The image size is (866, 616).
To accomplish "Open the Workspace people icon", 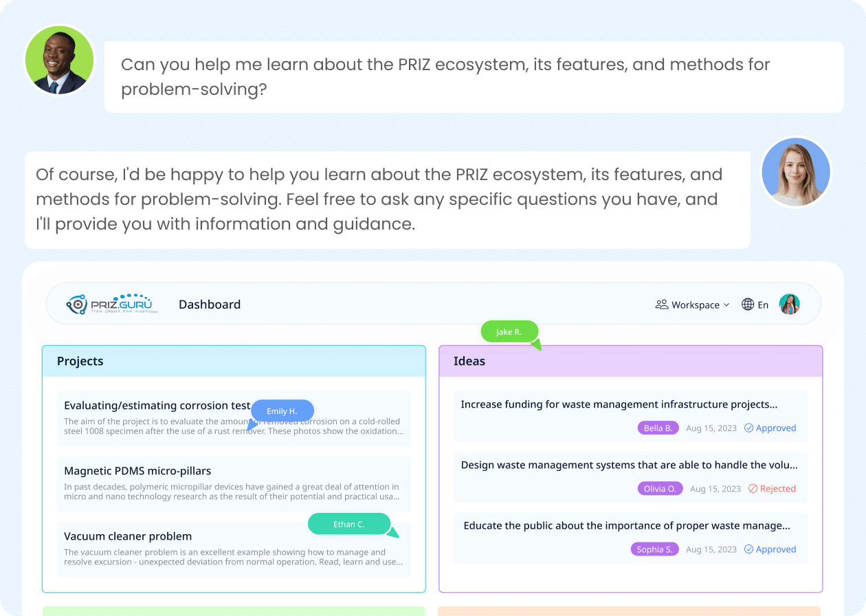I will pyautogui.click(x=662, y=305).
